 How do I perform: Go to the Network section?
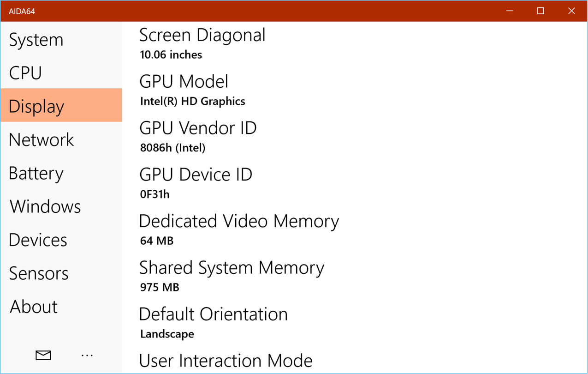(42, 139)
